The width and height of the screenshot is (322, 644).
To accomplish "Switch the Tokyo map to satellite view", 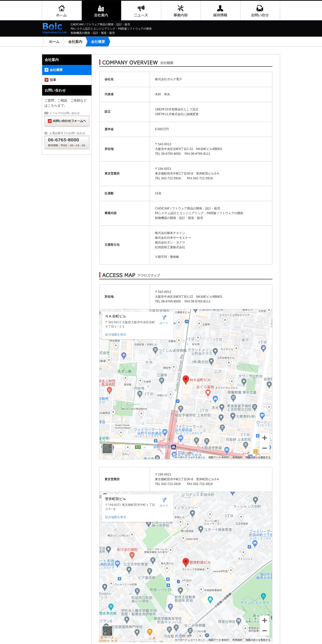I will pos(107,631).
